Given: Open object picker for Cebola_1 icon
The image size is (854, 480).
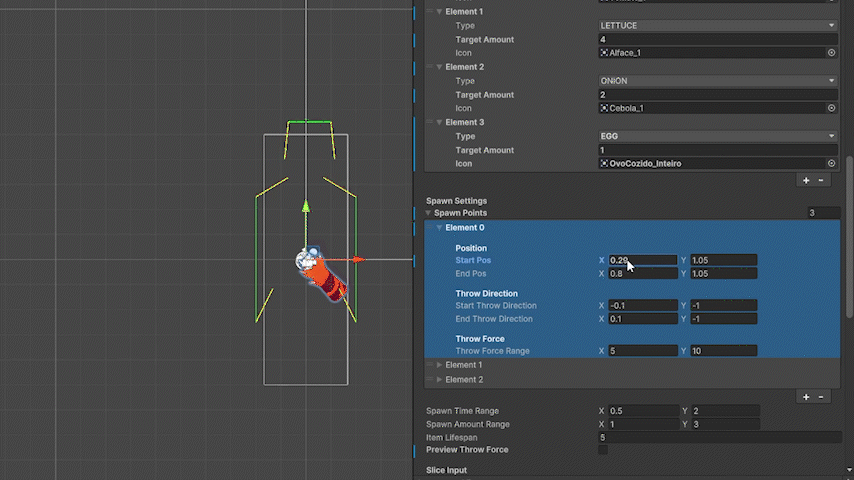Looking at the screenshot, I should (831, 108).
